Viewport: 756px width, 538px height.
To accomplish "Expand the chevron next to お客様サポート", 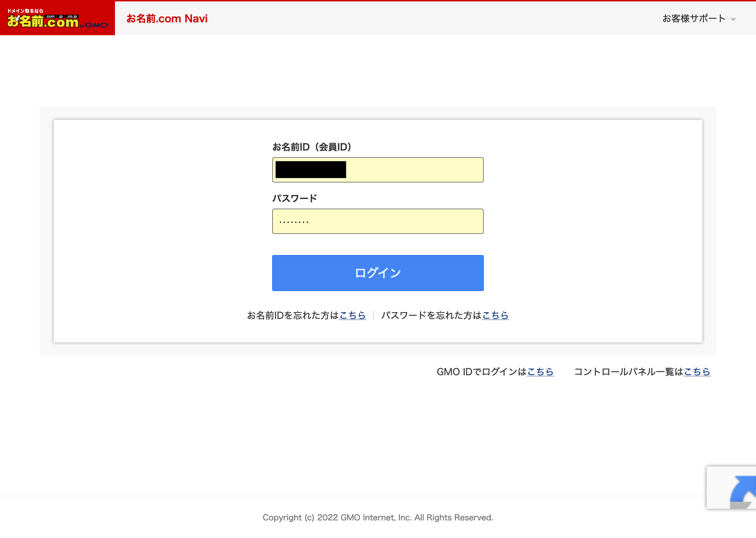I will [x=733, y=19].
